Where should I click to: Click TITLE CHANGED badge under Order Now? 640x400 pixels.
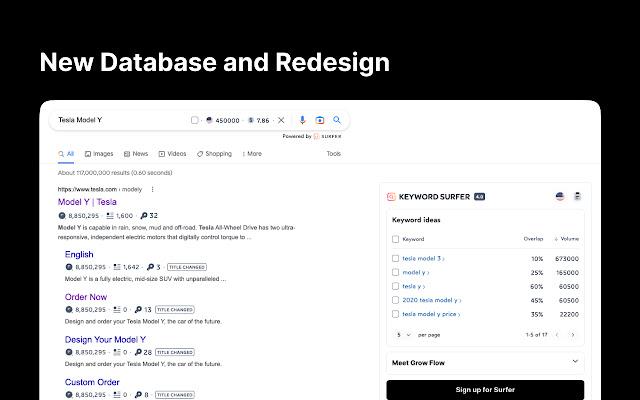[x=175, y=309]
